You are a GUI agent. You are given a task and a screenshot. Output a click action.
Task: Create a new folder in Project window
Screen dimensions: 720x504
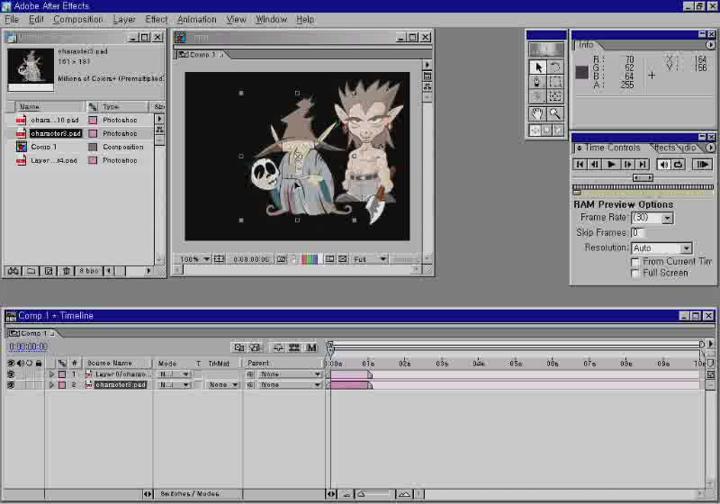[31, 271]
